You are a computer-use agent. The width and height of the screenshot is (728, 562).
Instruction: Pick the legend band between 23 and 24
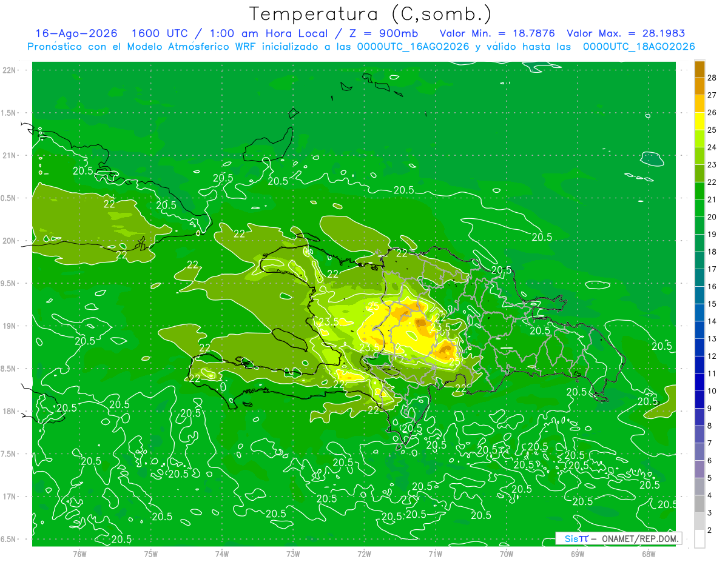(699, 155)
